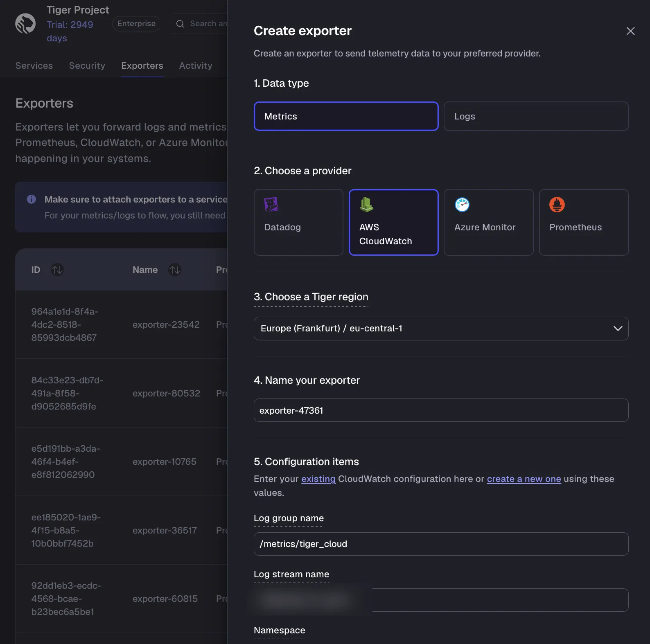This screenshot has height=644, width=650.
Task: Click the search magnifier icon
Action: (180, 24)
